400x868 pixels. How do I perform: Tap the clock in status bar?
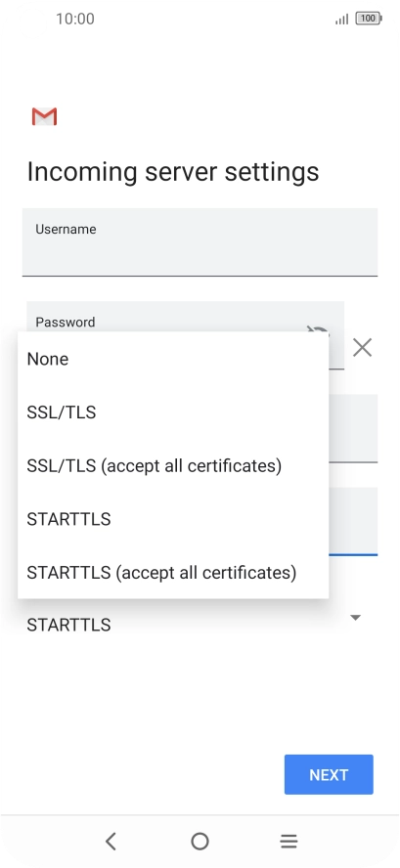[75, 19]
